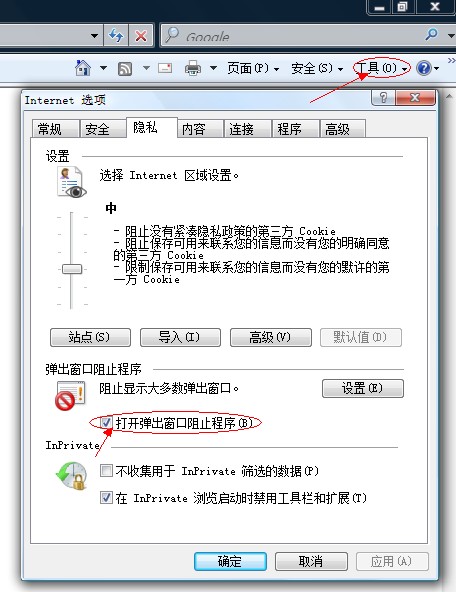456x592 pixels.
Task: Open the Print options dropdown arrow
Action: [213, 68]
